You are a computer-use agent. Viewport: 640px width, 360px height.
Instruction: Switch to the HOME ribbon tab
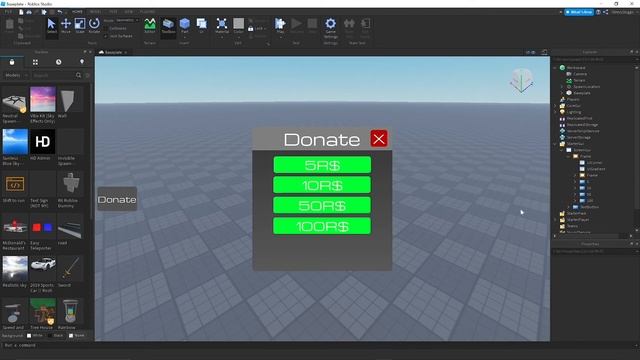77,12
